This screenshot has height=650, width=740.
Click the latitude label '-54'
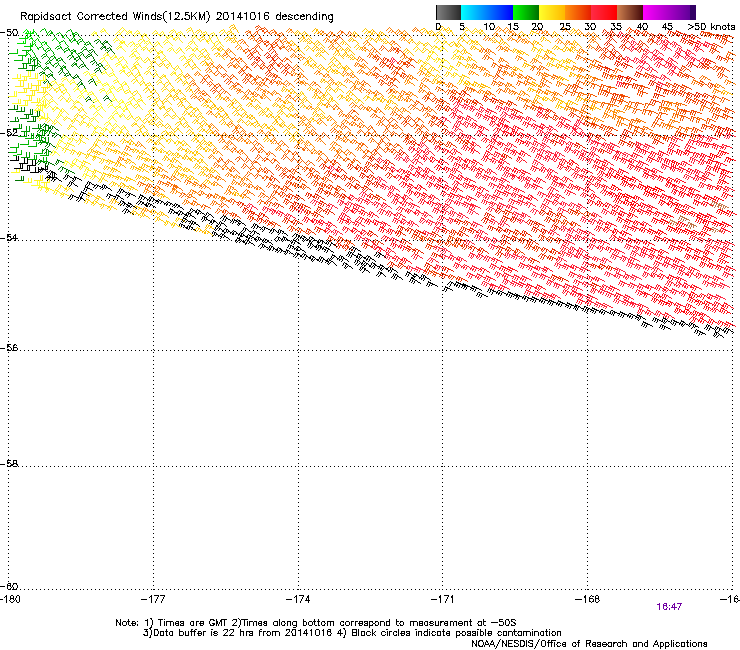(x=9, y=237)
